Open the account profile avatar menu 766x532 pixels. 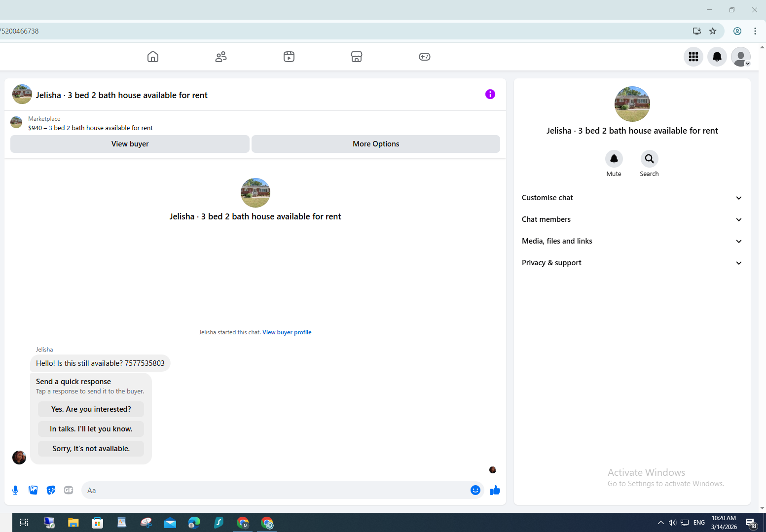[741, 57]
